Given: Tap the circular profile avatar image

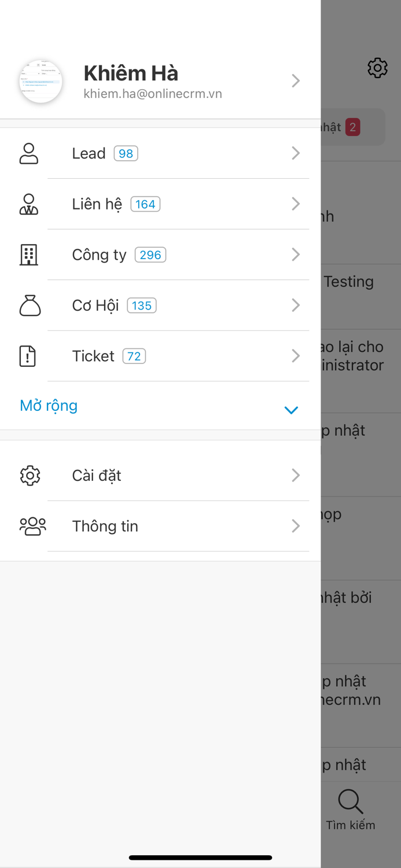Looking at the screenshot, I should tap(41, 82).
